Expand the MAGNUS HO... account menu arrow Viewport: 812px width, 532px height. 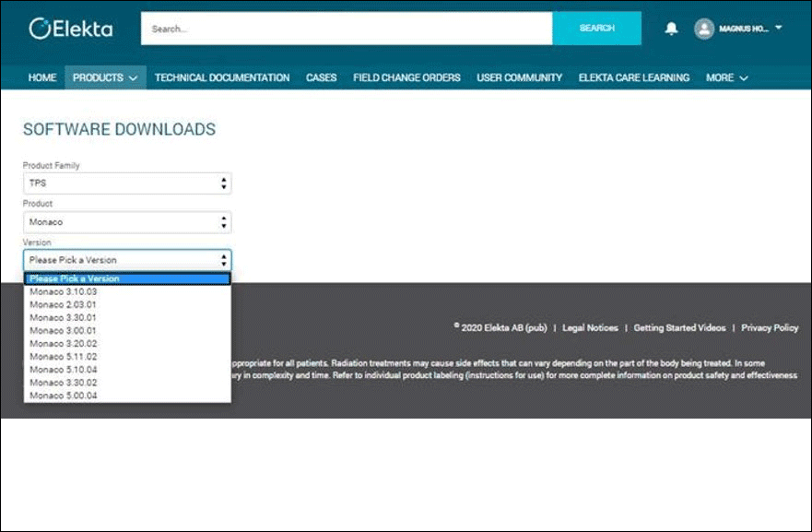[778, 28]
